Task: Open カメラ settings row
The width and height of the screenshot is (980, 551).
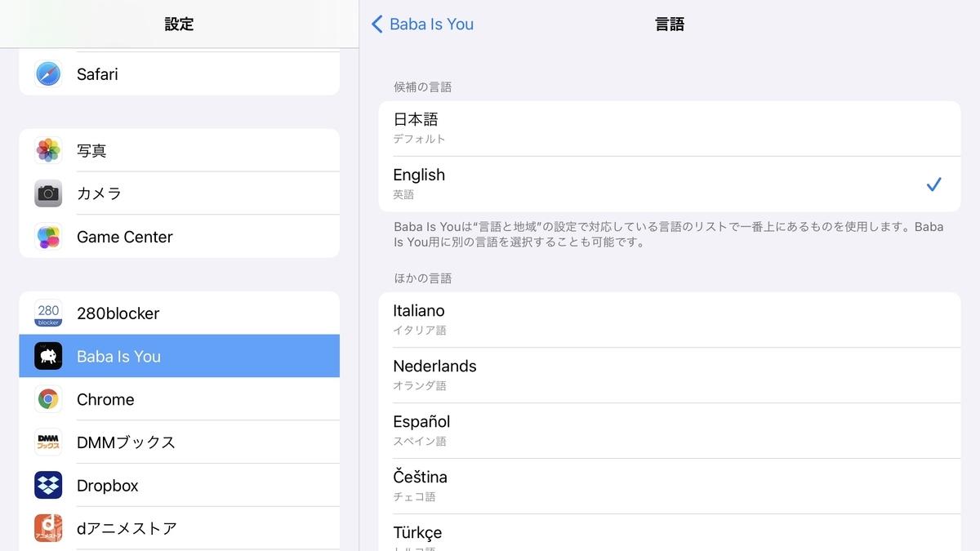Action: pyautogui.click(x=179, y=193)
